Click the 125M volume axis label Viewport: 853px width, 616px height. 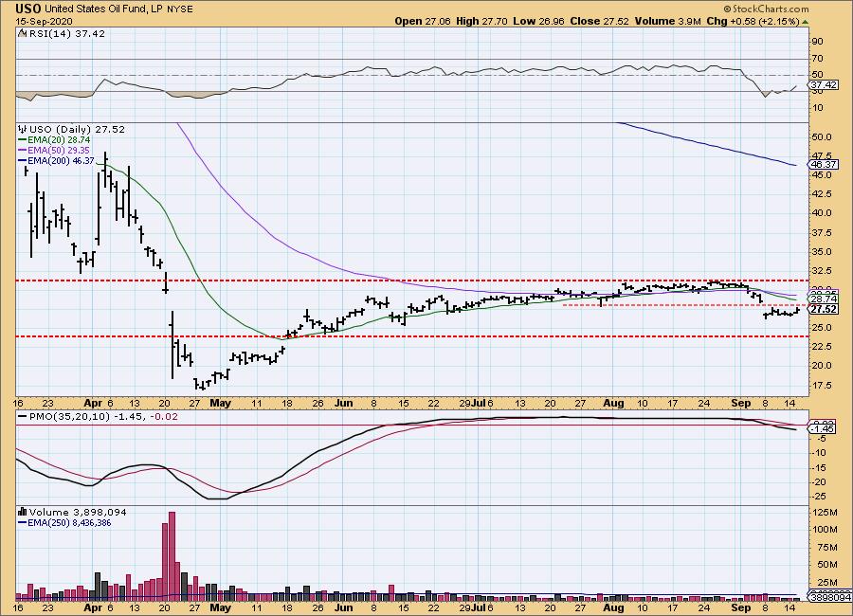(x=826, y=513)
